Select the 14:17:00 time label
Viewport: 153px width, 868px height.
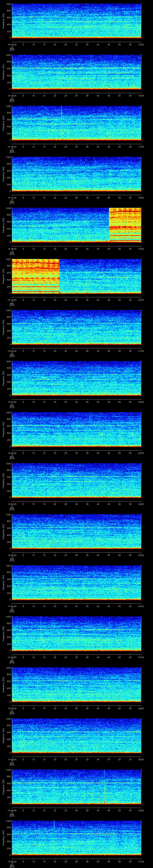12,197
